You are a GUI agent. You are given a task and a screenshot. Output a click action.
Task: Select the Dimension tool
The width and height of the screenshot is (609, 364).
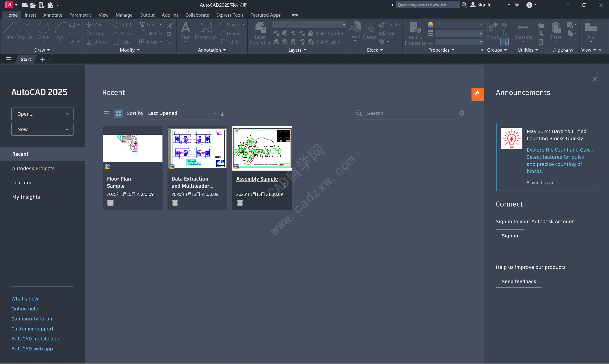click(206, 31)
